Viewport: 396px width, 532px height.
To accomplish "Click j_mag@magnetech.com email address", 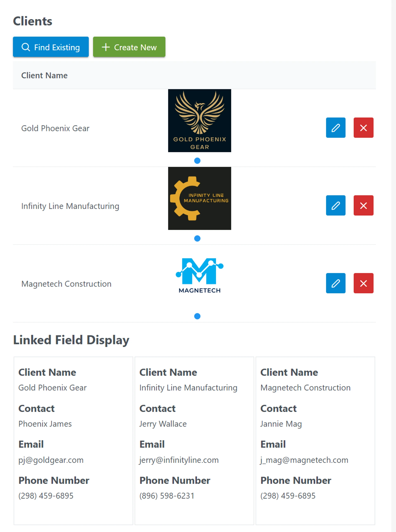I will click(304, 460).
